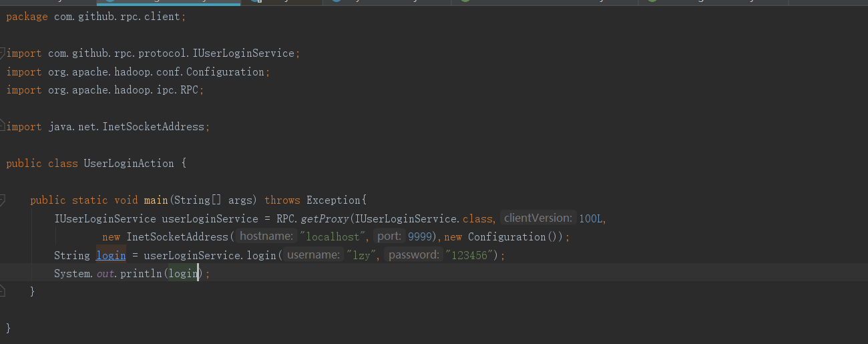Collapse the main method using its fold marker
Image resolution: width=868 pixels, height=344 pixels.
pyautogui.click(x=3, y=200)
